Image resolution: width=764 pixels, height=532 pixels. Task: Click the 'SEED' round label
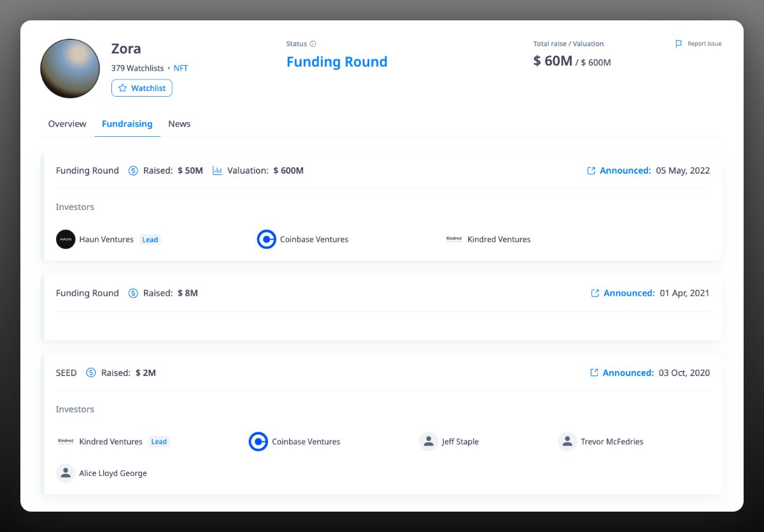pyautogui.click(x=66, y=373)
